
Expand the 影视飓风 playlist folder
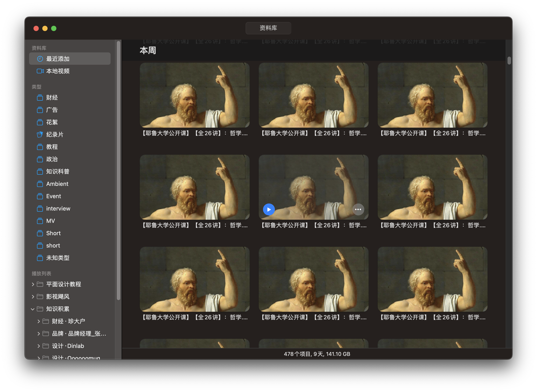tap(33, 297)
